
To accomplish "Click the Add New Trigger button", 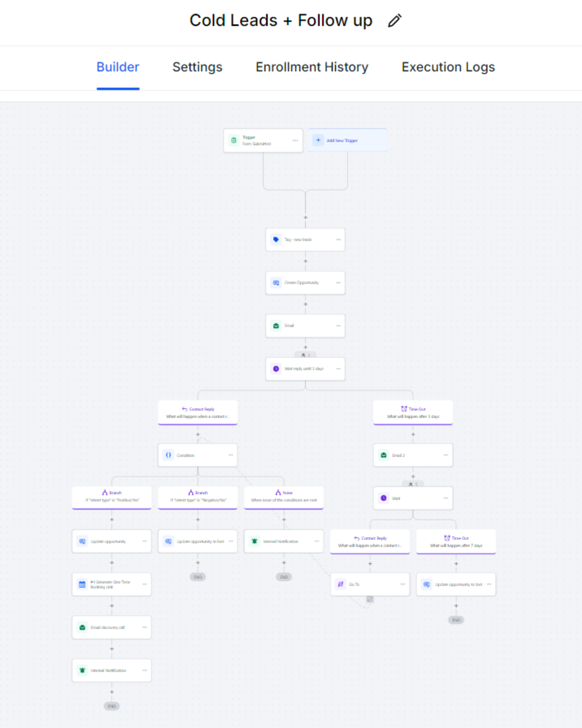I will 347,140.
